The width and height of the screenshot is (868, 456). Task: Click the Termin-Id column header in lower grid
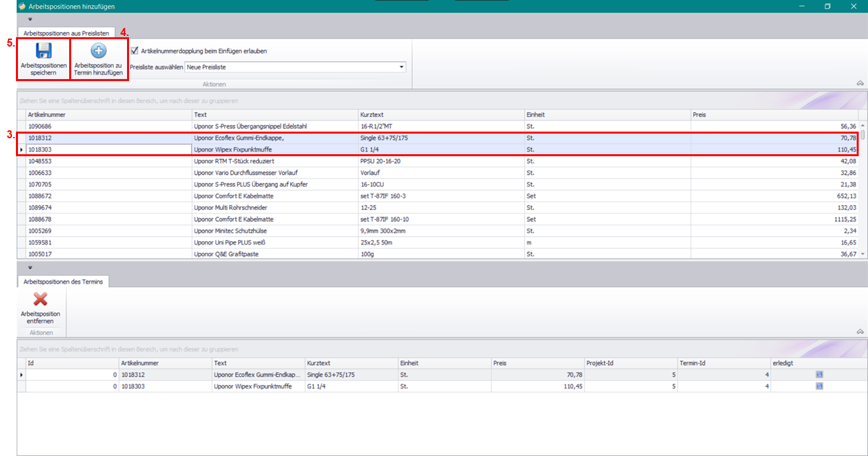pos(723,363)
